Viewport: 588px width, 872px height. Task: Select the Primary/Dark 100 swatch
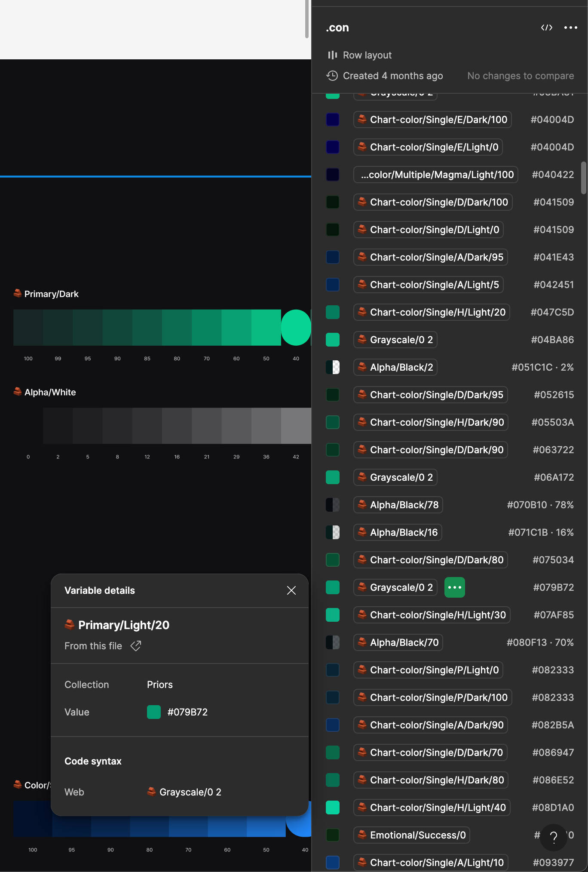(x=28, y=328)
